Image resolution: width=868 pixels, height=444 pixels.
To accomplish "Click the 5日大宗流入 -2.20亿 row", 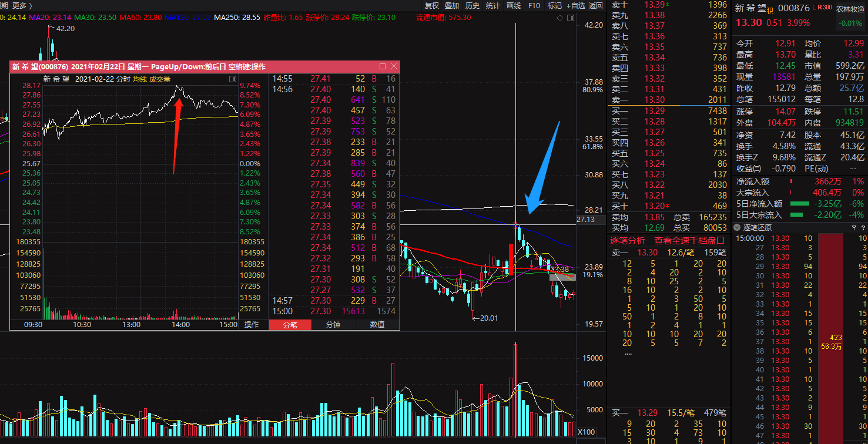I will tap(800, 215).
